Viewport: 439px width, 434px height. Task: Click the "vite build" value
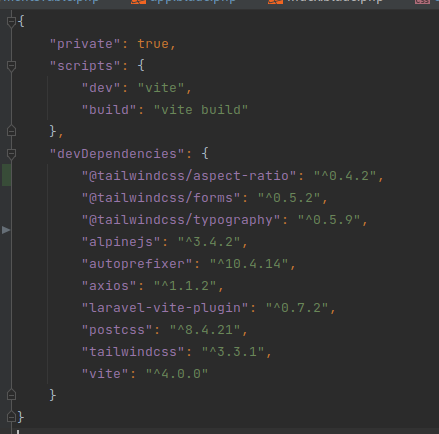[201, 110]
